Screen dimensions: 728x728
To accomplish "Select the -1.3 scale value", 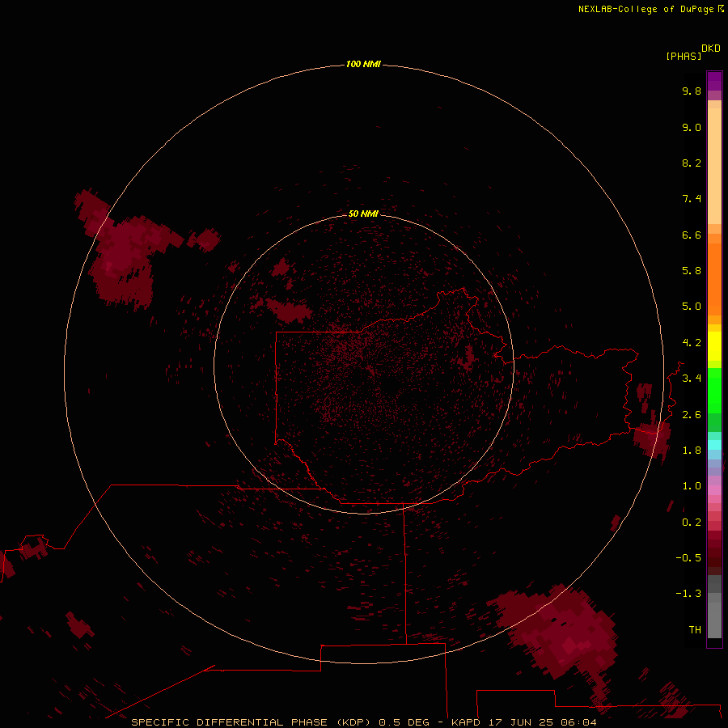I will [688, 594].
